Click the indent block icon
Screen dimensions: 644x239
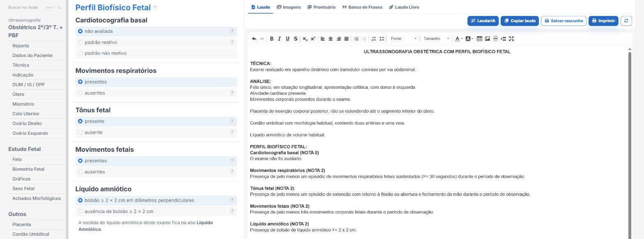pos(504,39)
